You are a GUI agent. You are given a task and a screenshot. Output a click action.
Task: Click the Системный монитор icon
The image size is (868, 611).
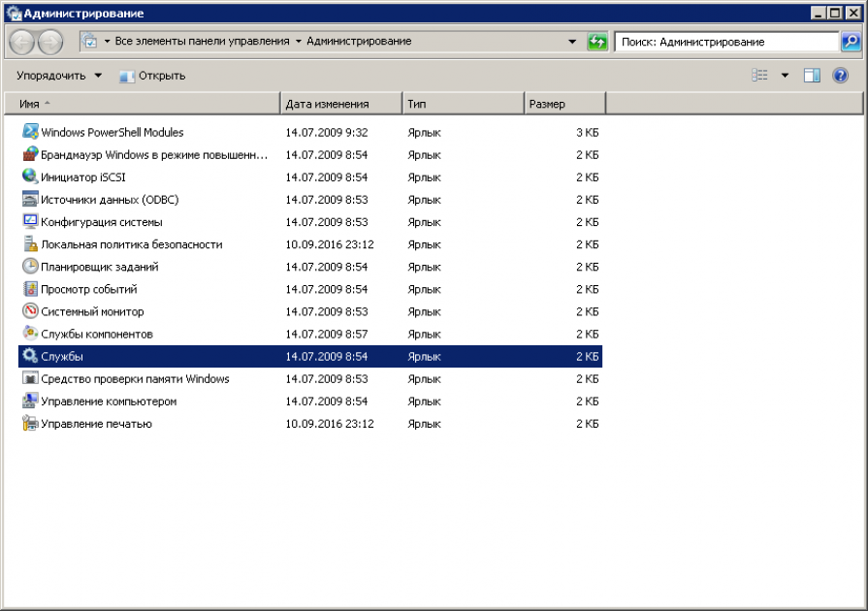(30, 311)
